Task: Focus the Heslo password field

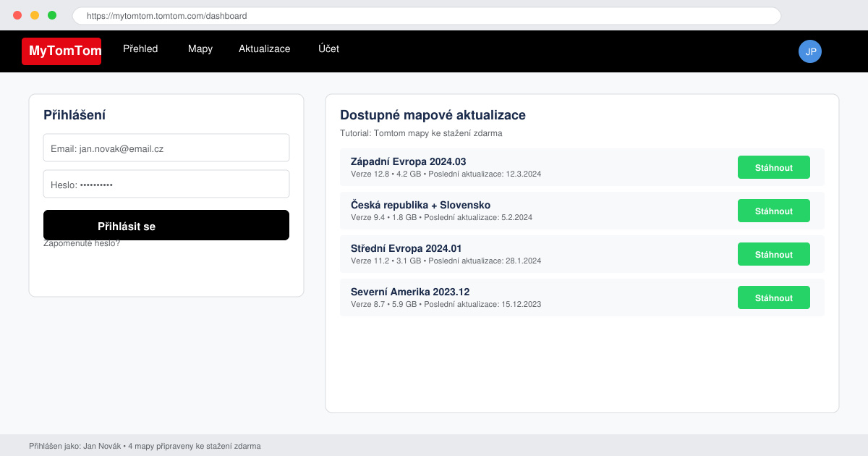Action: tap(166, 184)
